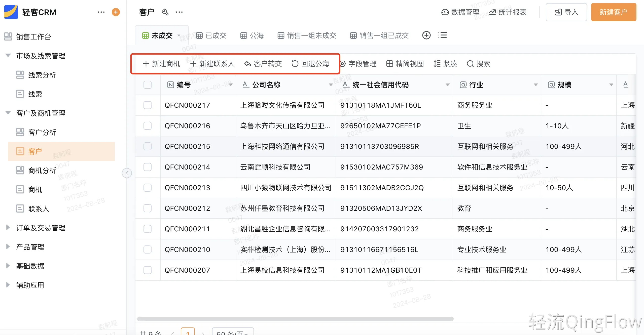The height and width of the screenshot is (335, 644).
Task: Click the orange plus icon beside 轻客CRM
Action: click(116, 12)
